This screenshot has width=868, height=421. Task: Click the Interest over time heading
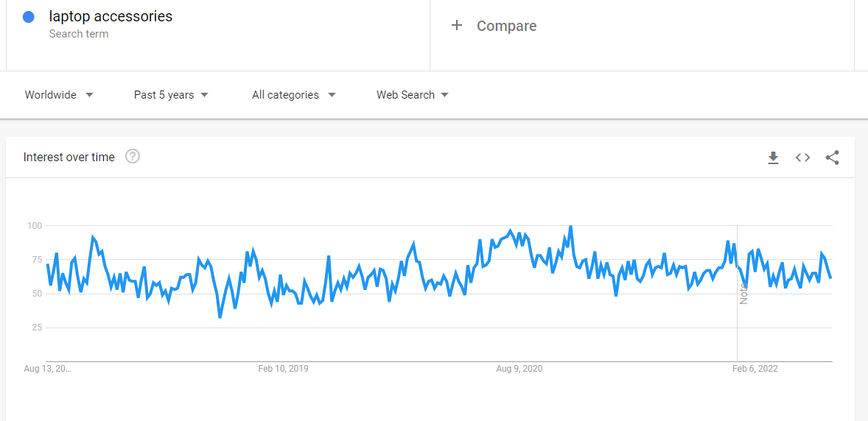click(x=69, y=157)
